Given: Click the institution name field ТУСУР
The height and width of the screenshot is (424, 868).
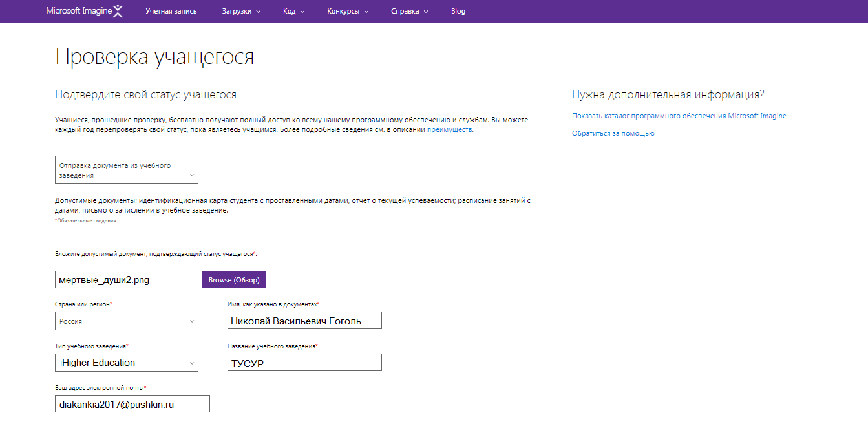Looking at the screenshot, I should click(304, 363).
